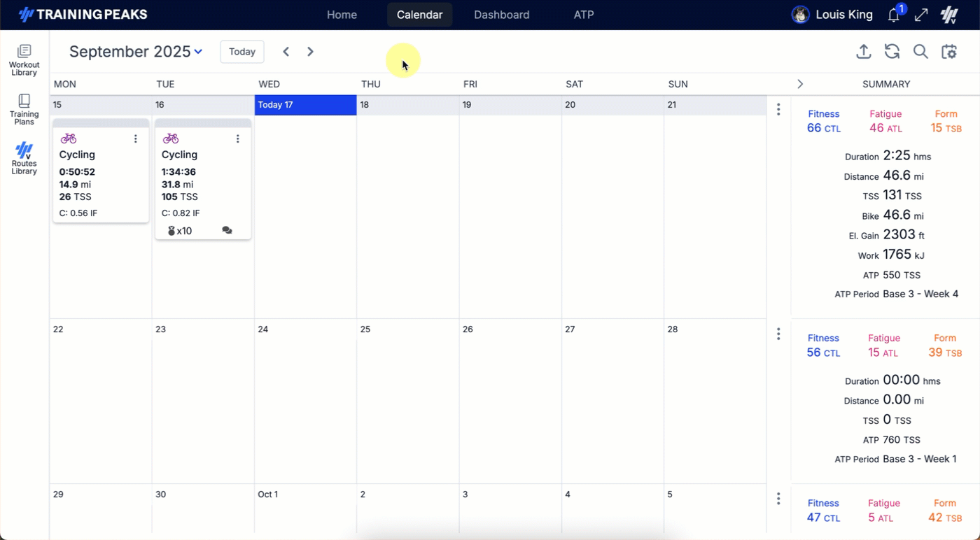This screenshot has height=540, width=980.
Task: Click the upload workout icon
Action: coord(864,52)
